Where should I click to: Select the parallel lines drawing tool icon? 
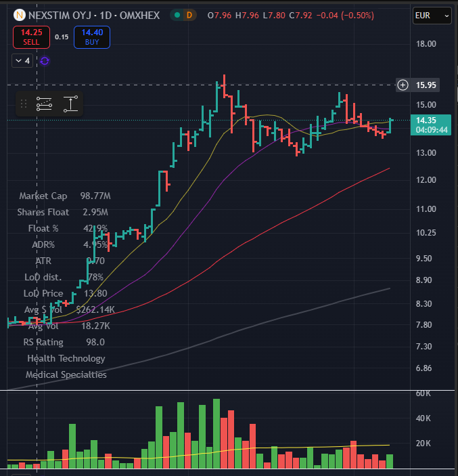(44, 104)
